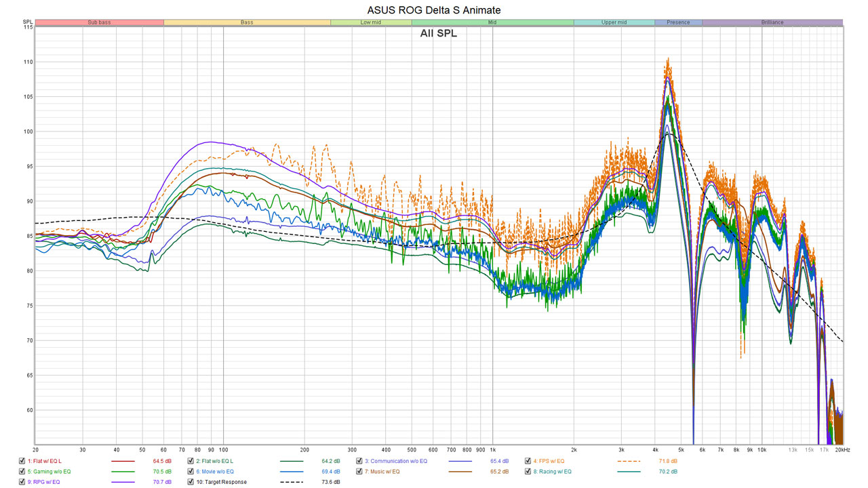
Task: Click the 100 Hz frequency axis label
Action: click(x=223, y=450)
